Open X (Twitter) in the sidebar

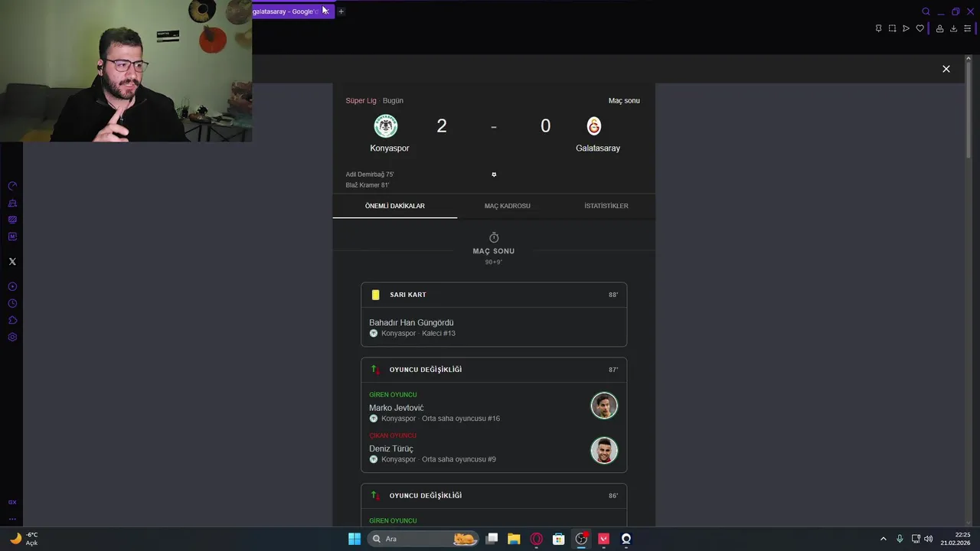tap(12, 262)
